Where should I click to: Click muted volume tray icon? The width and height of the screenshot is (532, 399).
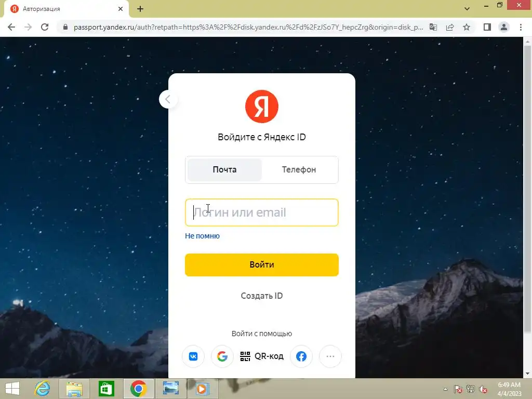[483, 389]
